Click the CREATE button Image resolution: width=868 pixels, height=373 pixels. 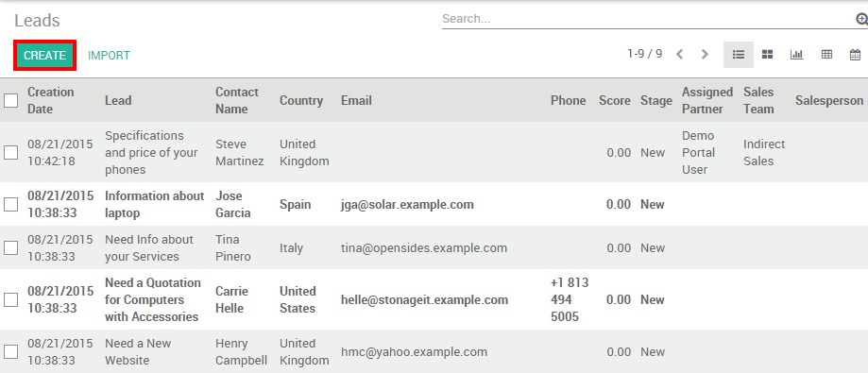point(44,56)
